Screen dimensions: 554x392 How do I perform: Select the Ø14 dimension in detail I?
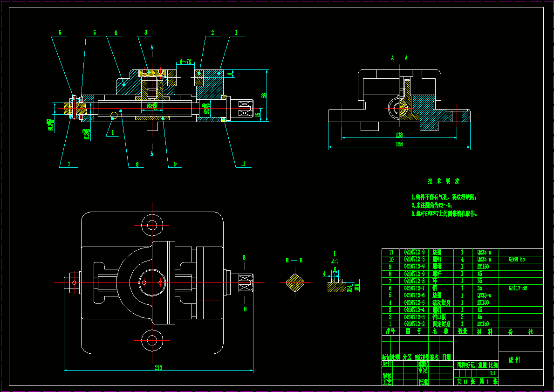click(350, 288)
